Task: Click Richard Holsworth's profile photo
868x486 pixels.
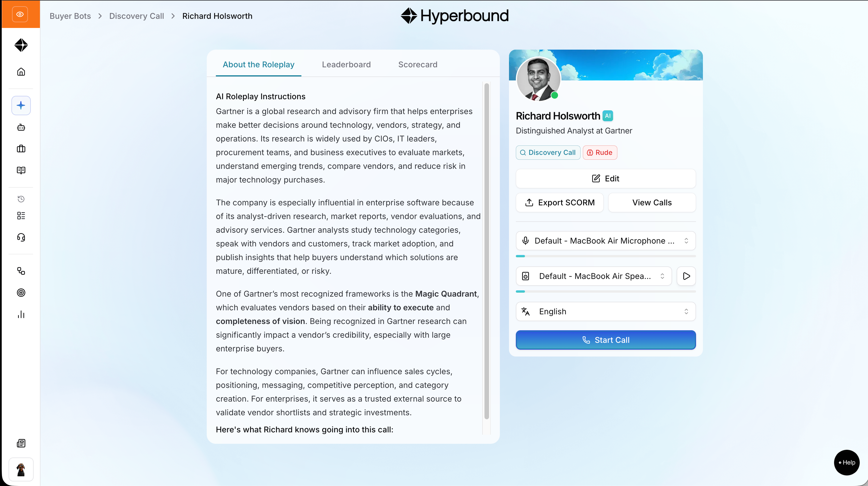Action: (538, 79)
